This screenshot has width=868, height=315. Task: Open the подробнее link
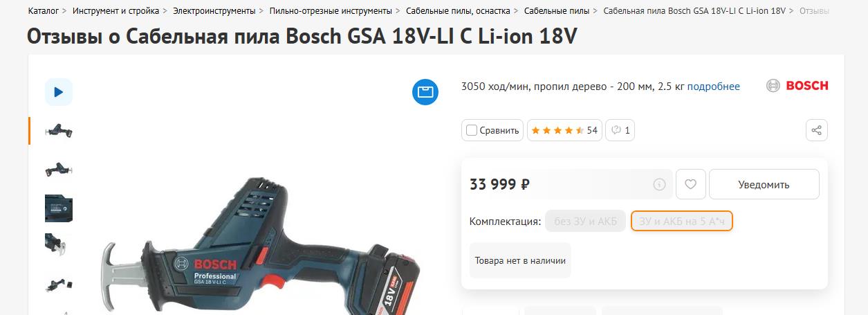(x=713, y=87)
